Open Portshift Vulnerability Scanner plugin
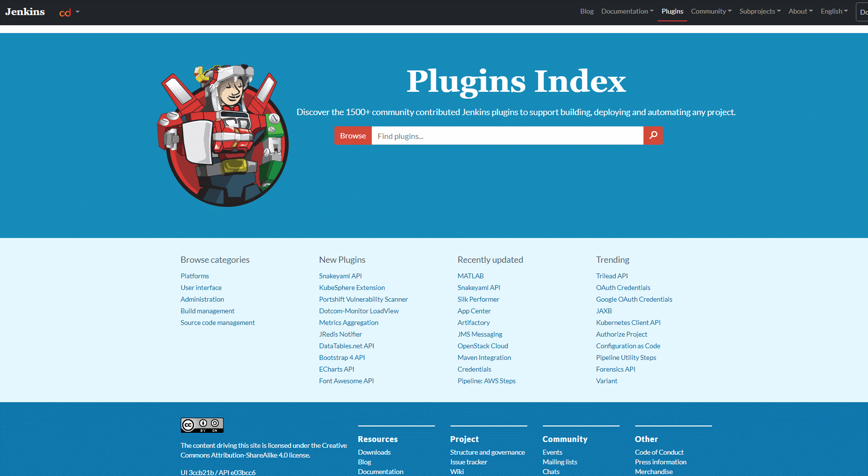This screenshot has height=476, width=868. 364,299
